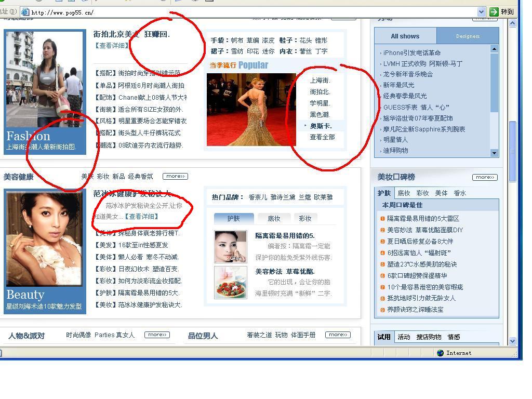Switch to the 搜店购物 tab
The image size is (532, 399).
tap(429, 337)
